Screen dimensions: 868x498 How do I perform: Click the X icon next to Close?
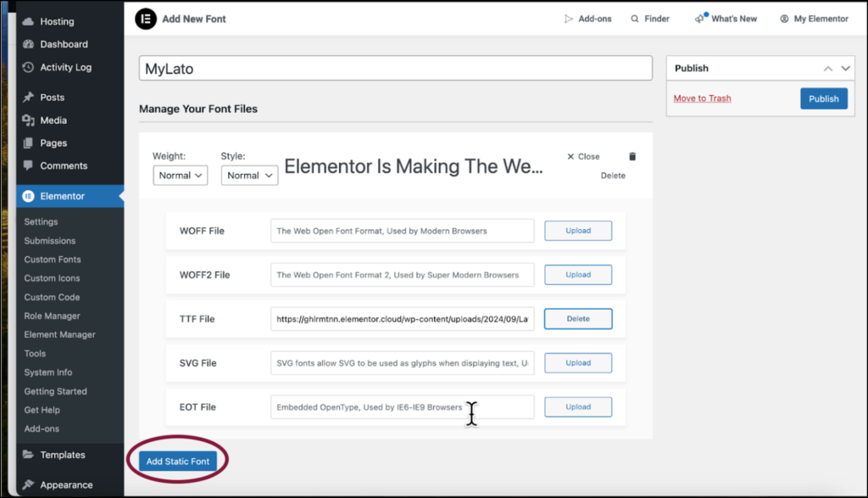(570, 157)
